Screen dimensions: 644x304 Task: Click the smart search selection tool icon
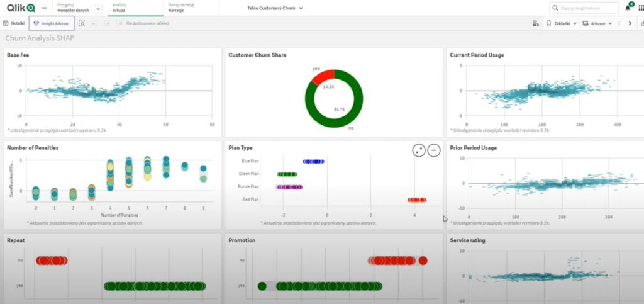[82, 23]
